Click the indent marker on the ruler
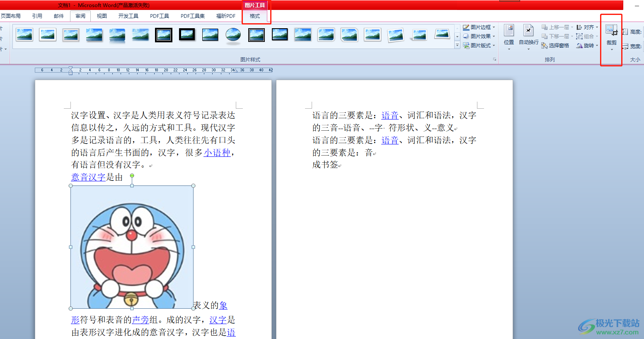 (x=70, y=70)
